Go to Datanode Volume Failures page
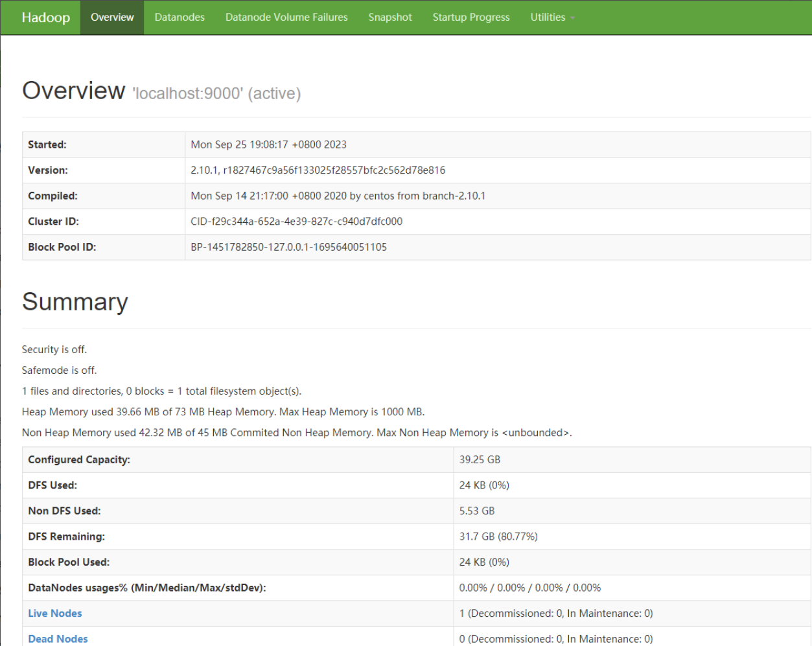The width and height of the screenshot is (812, 646). point(286,17)
